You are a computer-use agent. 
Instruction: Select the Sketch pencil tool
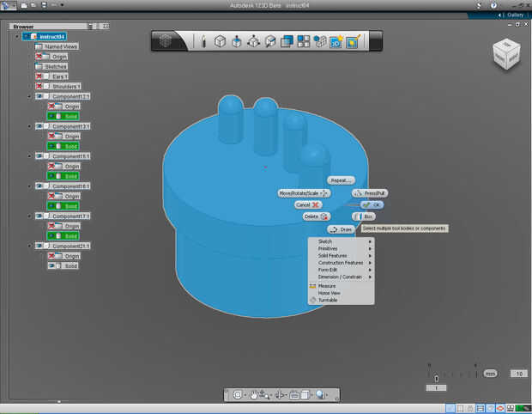click(203, 41)
